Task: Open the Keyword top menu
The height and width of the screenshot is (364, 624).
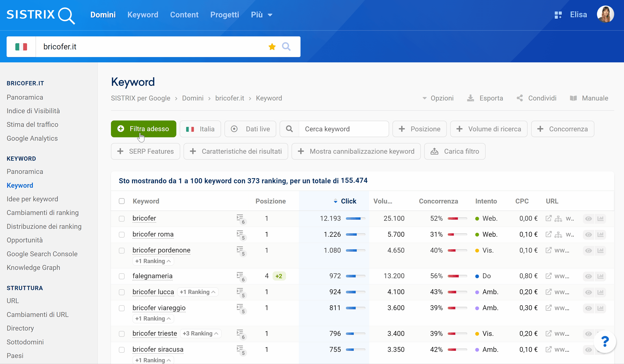Action: [x=143, y=15]
